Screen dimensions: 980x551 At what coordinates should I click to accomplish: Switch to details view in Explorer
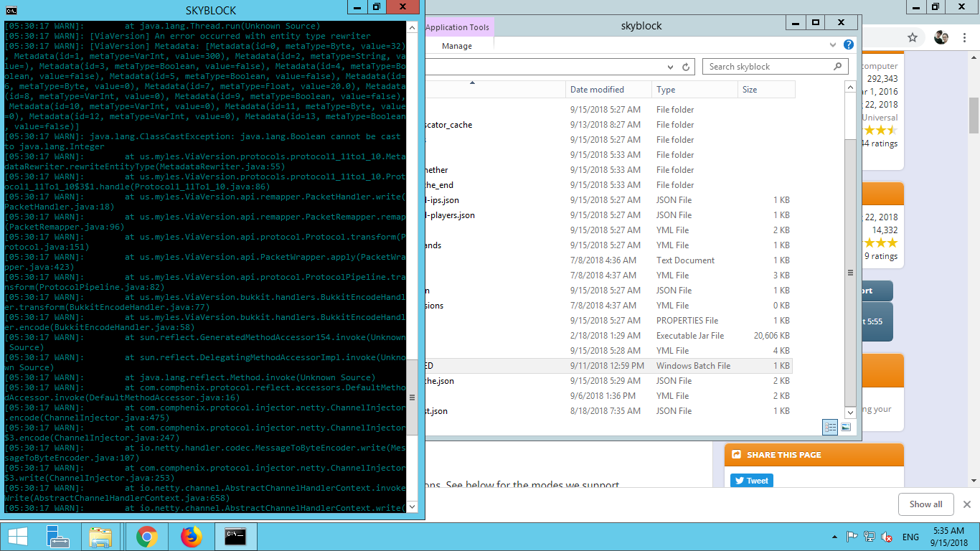tap(830, 427)
